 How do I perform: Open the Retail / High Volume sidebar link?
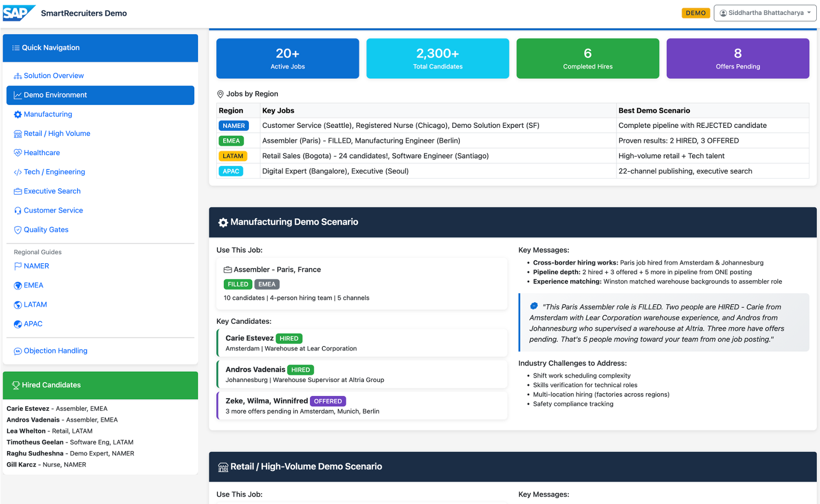pos(57,134)
